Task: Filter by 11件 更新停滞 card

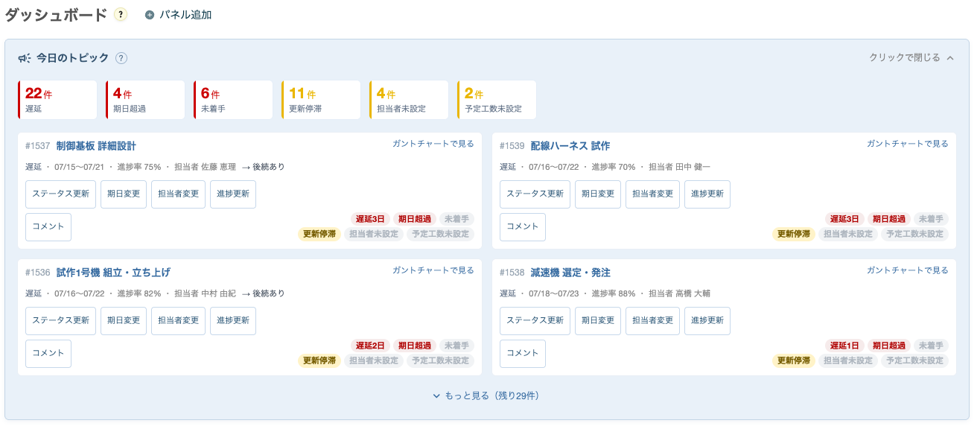Action: [x=321, y=100]
